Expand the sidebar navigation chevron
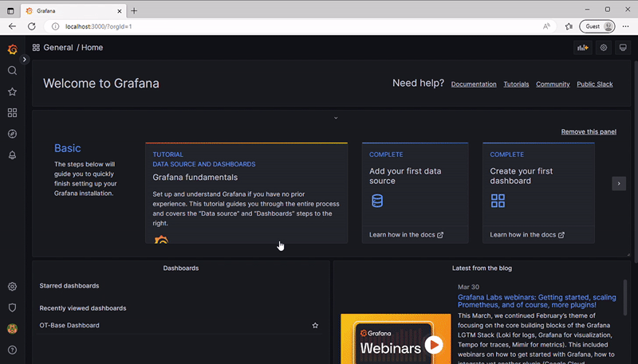The image size is (638, 364). tap(25, 59)
